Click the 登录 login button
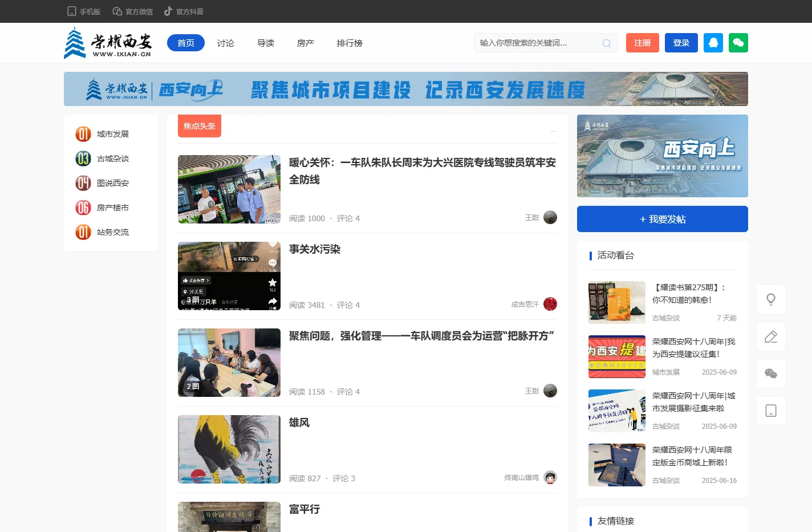The image size is (812, 532). coord(681,43)
